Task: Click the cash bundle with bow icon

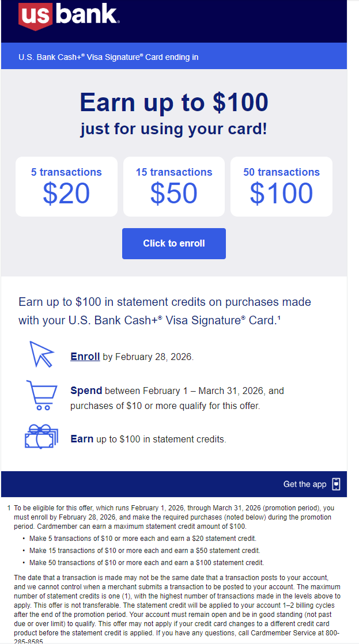Action: click(x=41, y=436)
